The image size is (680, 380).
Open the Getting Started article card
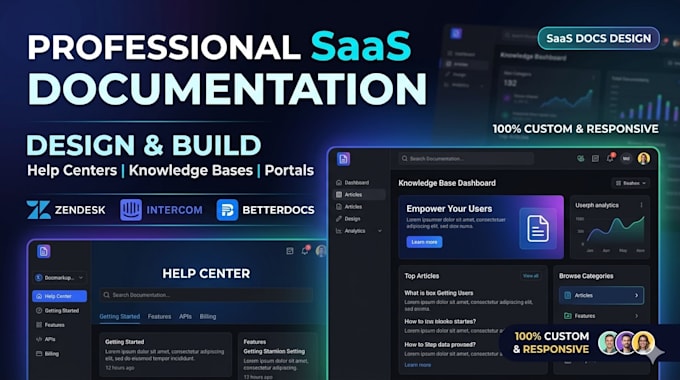[x=166, y=354]
